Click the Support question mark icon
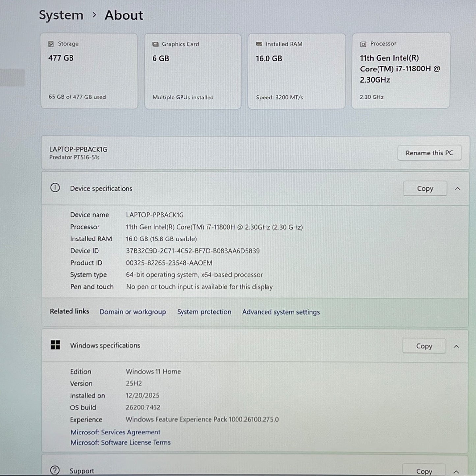Screen dimensions: 476x476 (x=55, y=470)
